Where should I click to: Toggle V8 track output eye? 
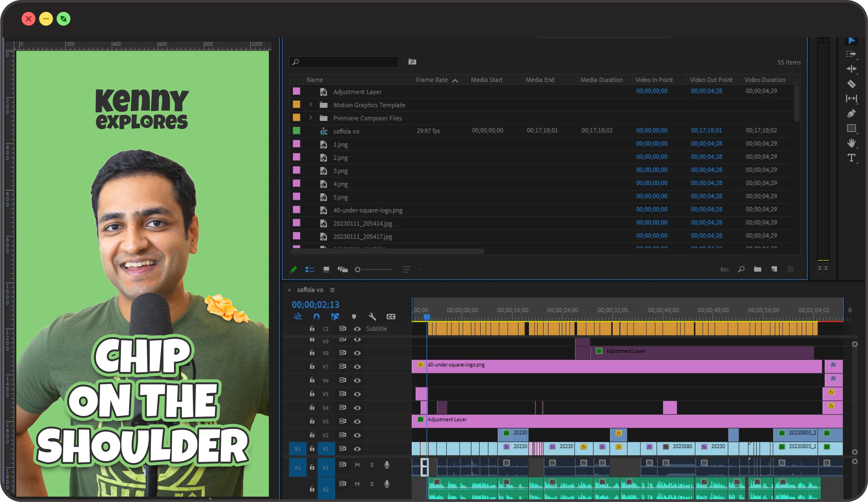tap(357, 353)
